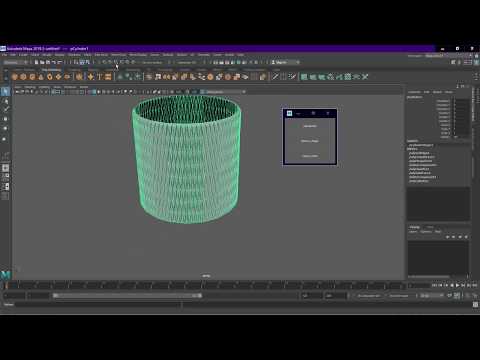Image resolution: width=480 pixels, height=360 pixels.
Task: Activate the Scale tool in the toolbox
Action: (5, 139)
